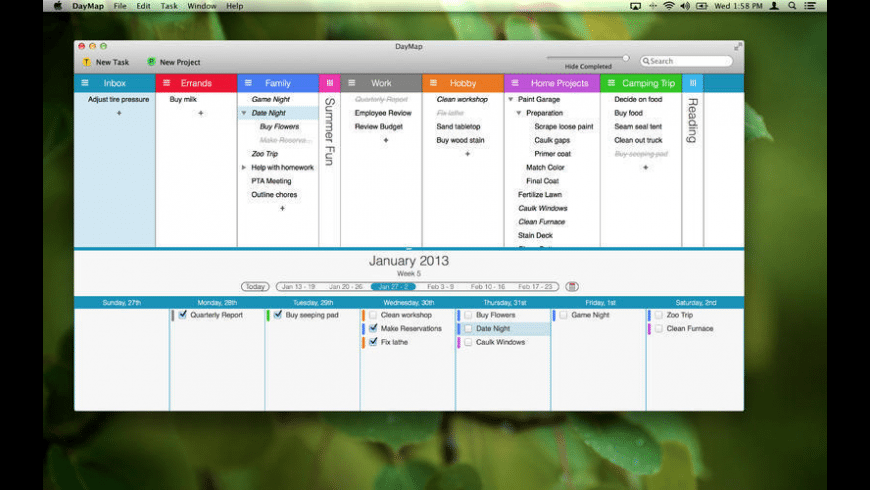This screenshot has height=490, width=870.
Task: Select the Fertilize Lawn task
Action: click(540, 195)
